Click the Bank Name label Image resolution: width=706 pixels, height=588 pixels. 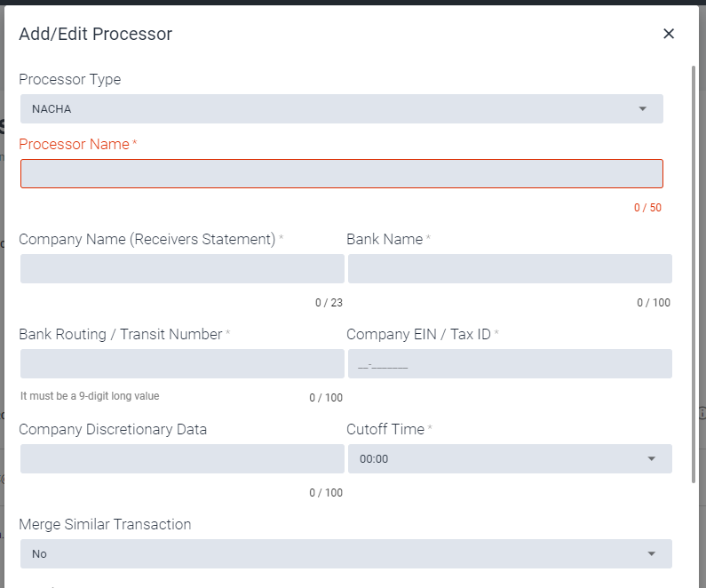(x=385, y=239)
